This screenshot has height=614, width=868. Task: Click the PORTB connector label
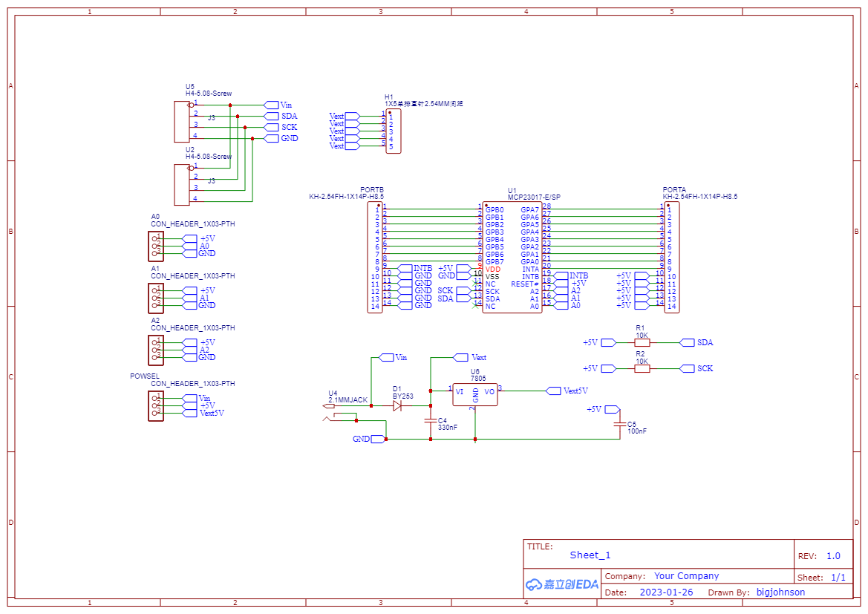[x=372, y=190]
